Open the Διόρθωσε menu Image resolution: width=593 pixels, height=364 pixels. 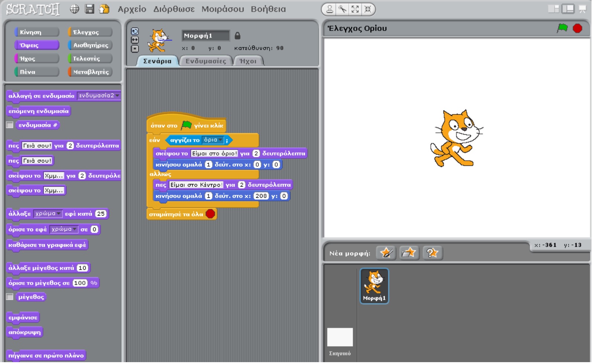pyautogui.click(x=174, y=9)
